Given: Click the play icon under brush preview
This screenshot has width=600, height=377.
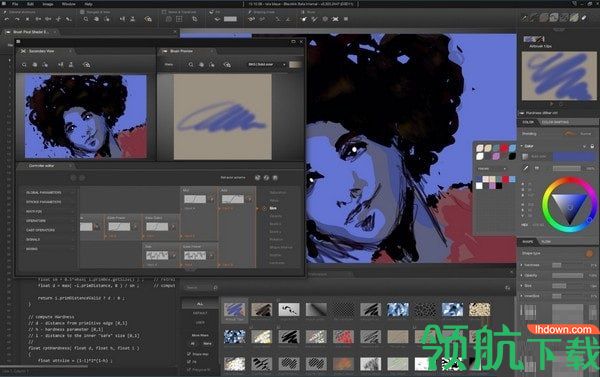Looking at the screenshot, I should point(552,104).
